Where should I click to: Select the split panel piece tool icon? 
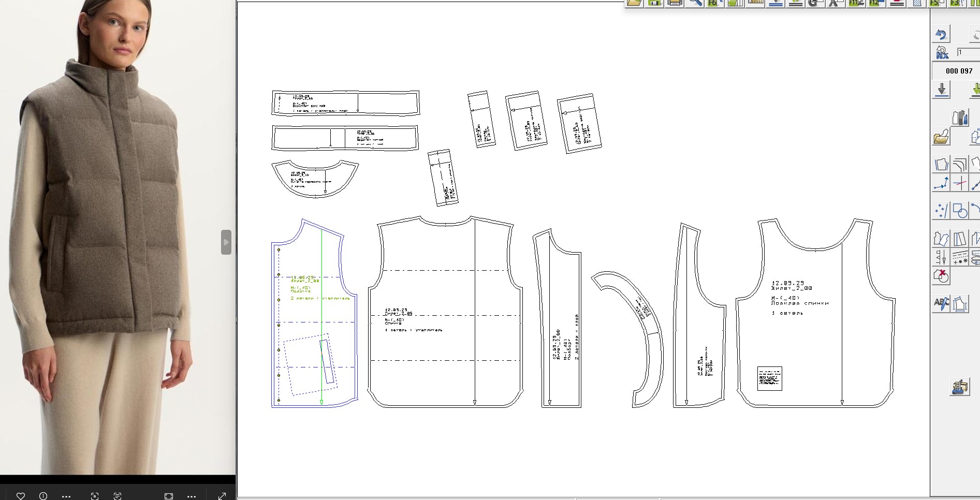click(x=960, y=239)
